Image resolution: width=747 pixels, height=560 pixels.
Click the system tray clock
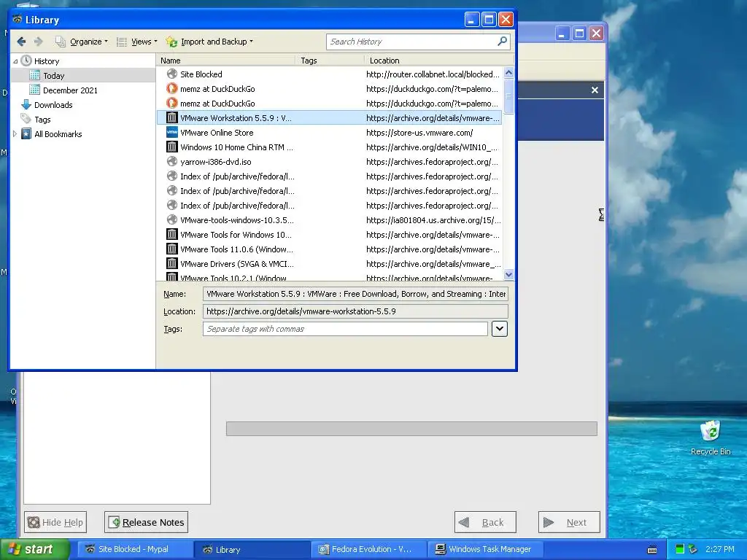(720, 549)
